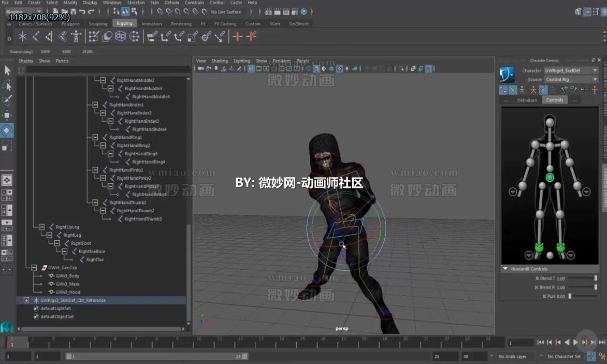Click the HumanIK logo in Character Controls
Viewport: 607px width, 364px height.
coord(507,73)
